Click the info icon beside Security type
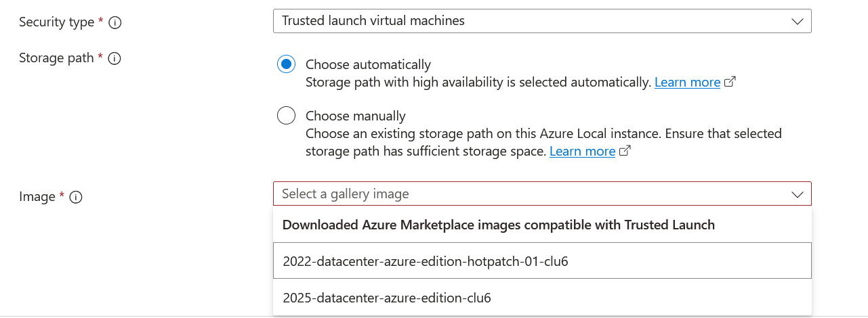The image size is (868, 318). coord(115,22)
